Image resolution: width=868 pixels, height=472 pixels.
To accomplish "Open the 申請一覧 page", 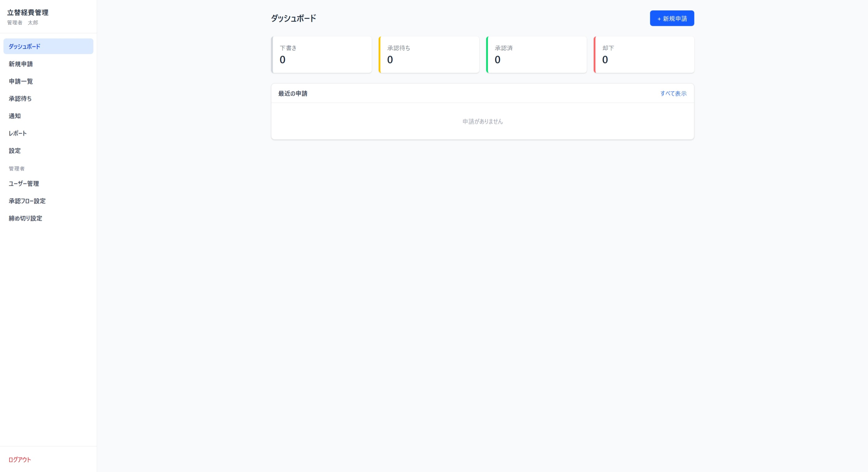I will pyautogui.click(x=21, y=81).
